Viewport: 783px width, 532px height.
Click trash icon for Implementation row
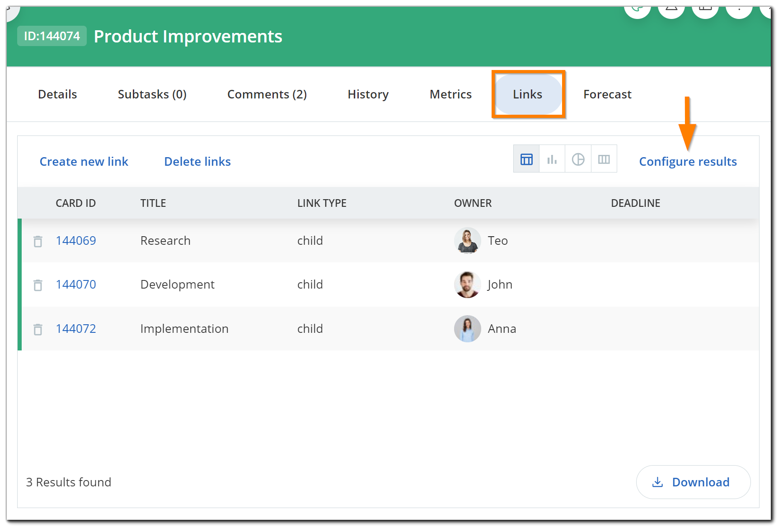(38, 329)
